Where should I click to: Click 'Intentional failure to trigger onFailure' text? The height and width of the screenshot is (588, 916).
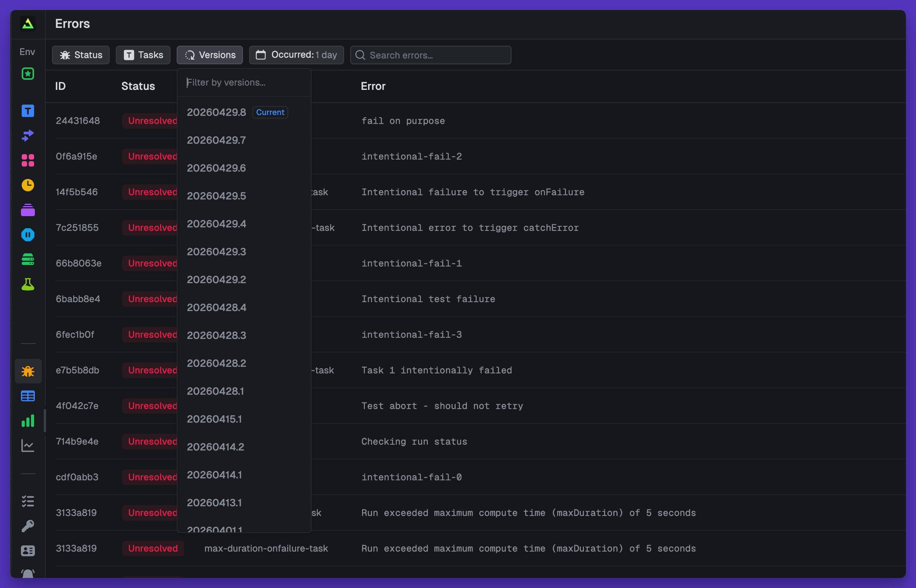[473, 192]
